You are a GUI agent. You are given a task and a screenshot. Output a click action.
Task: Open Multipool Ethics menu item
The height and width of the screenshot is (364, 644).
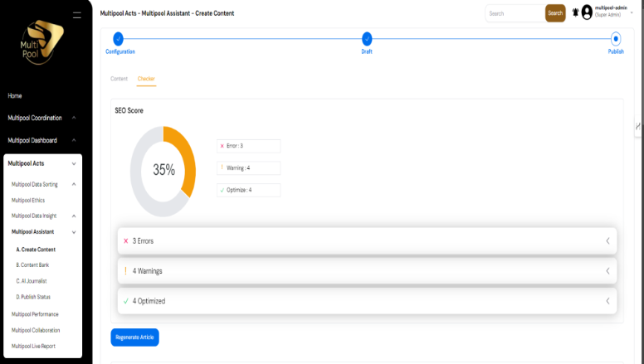(28, 201)
